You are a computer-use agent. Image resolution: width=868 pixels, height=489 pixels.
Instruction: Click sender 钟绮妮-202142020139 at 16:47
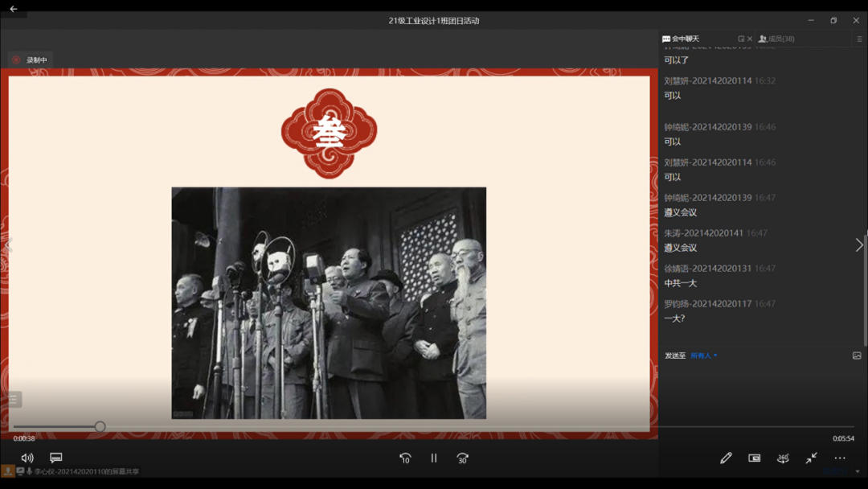tap(708, 198)
